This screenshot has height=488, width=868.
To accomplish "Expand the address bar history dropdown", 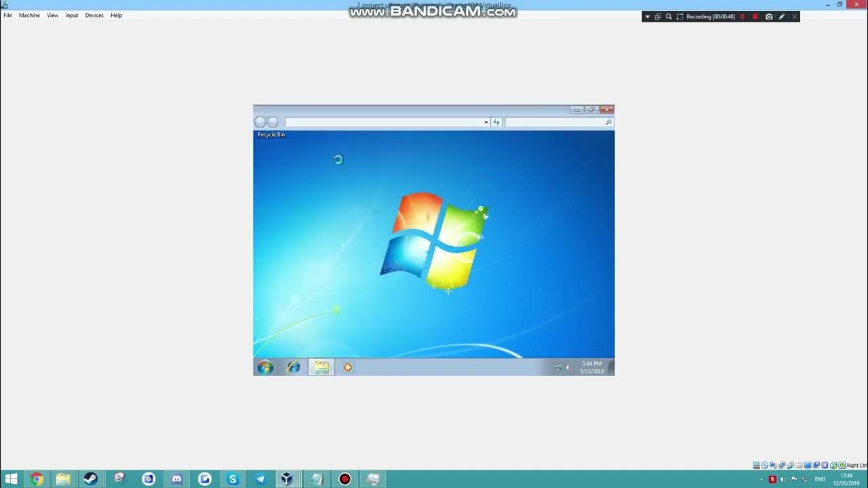I will click(x=486, y=122).
